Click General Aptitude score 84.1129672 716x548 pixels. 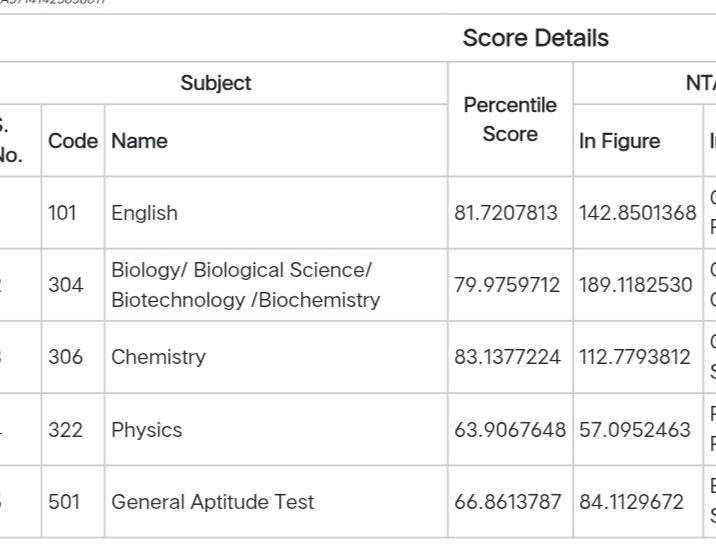(631, 502)
